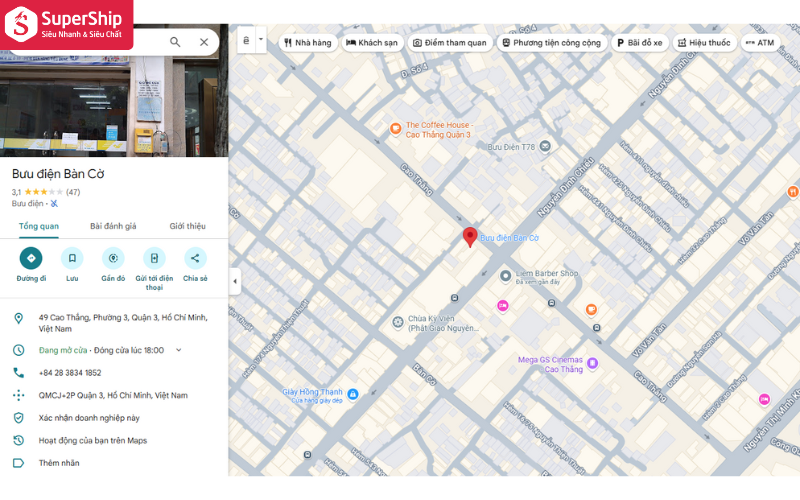Filter map by Hiệu thuốc

point(704,43)
